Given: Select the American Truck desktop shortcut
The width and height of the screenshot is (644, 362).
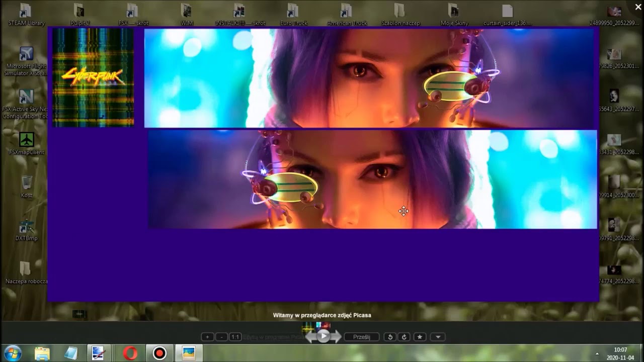Looking at the screenshot, I should [x=347, y=15].
